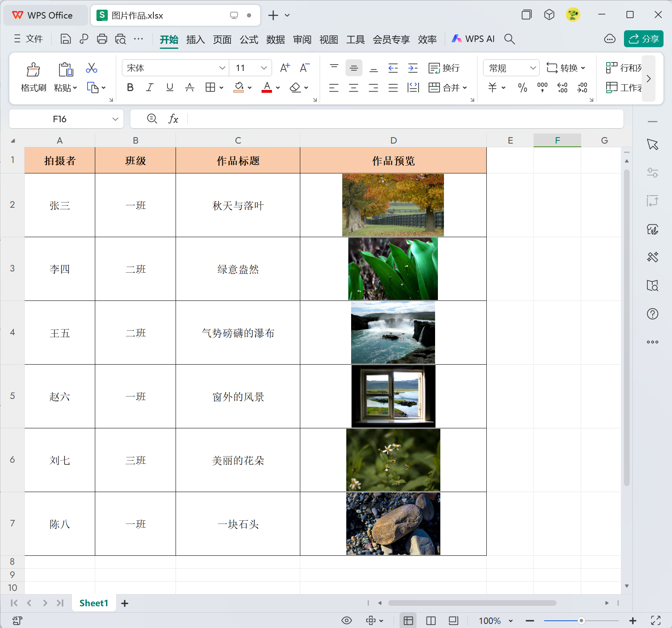672x628 pixels.
Task: Switch to the 插入 ribbon tab
Action: point(195,40)
